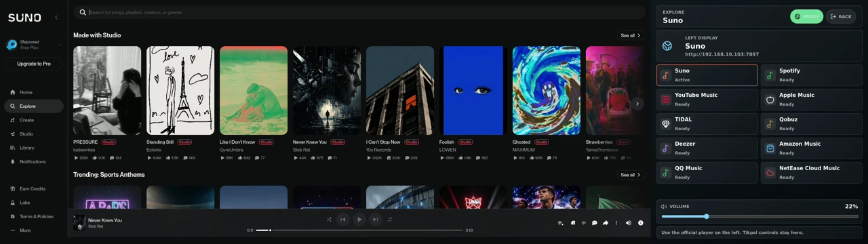868x244 pixels.
Task: Adjust the Volume slider in right panel
Action: 759,216
